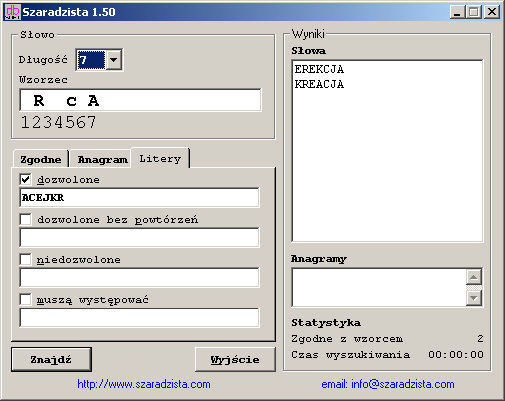This screenshot has width=505, height=401.
Task: Click the Szaradzista app icon in title bar
Action: click(13, 12)
